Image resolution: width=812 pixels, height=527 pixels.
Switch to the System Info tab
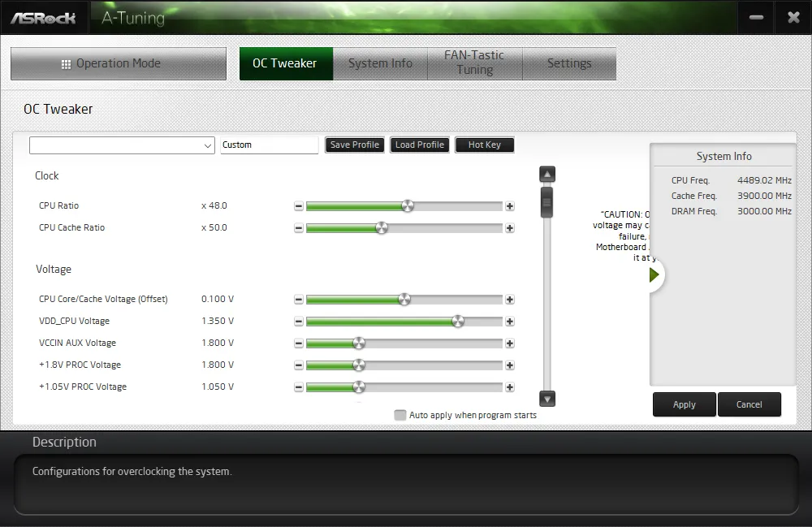(380, 63)
